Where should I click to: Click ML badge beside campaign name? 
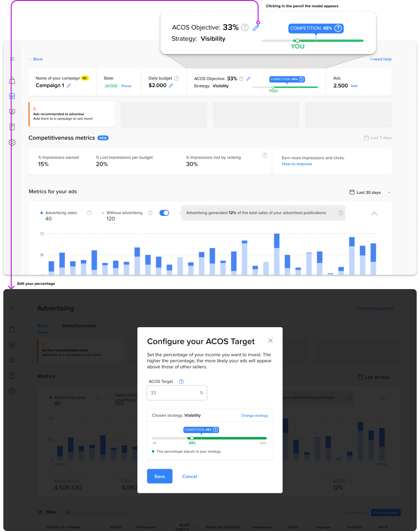pyautogui.click(x=85, y=78)
